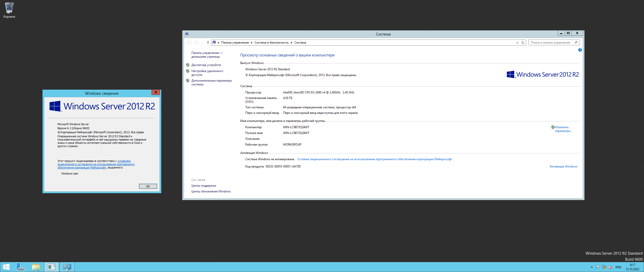Click the muted volume tray icon
The height and width of the screenshot is (272, 644).
[x=610, y=267]
